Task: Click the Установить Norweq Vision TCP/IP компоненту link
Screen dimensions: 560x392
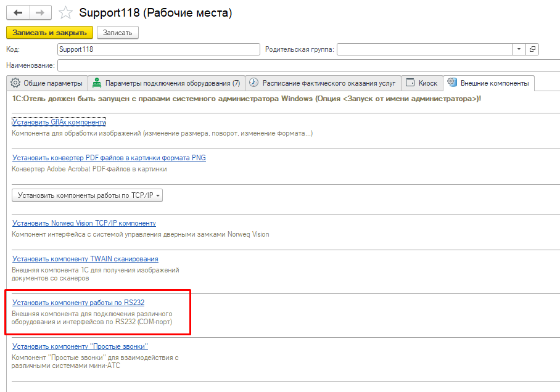Action: coord(84,223)
